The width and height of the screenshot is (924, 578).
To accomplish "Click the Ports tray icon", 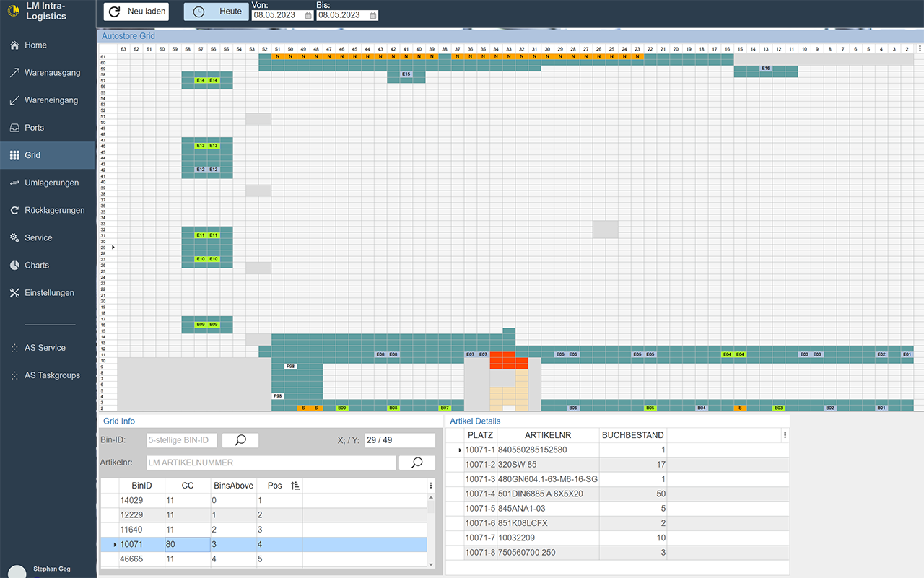I will tap(14, 128).
